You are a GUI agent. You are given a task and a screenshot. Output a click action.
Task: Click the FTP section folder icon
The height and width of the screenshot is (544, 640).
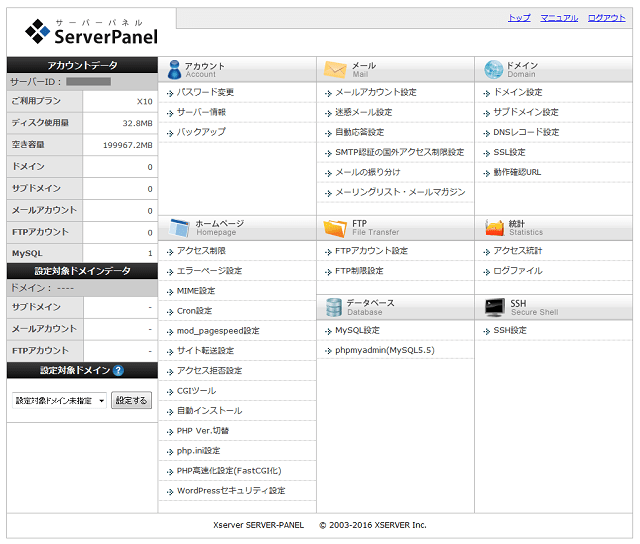tap(335, 228)
